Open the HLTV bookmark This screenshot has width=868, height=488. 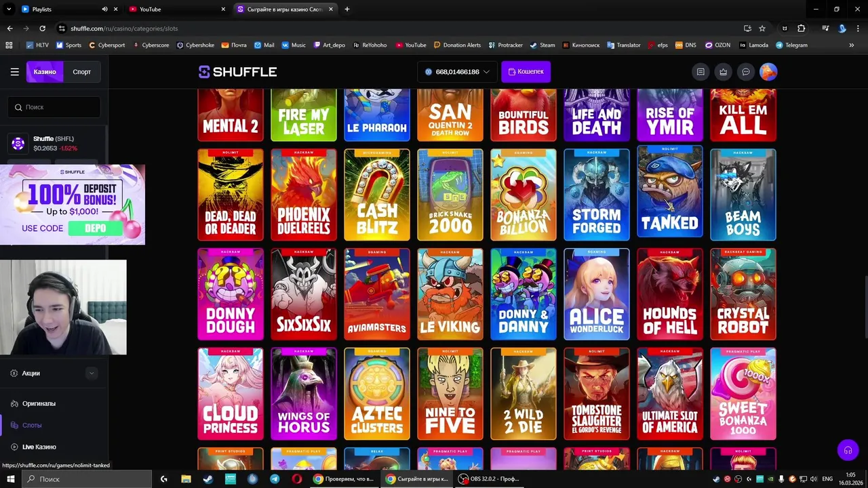(x=37, y=45)
